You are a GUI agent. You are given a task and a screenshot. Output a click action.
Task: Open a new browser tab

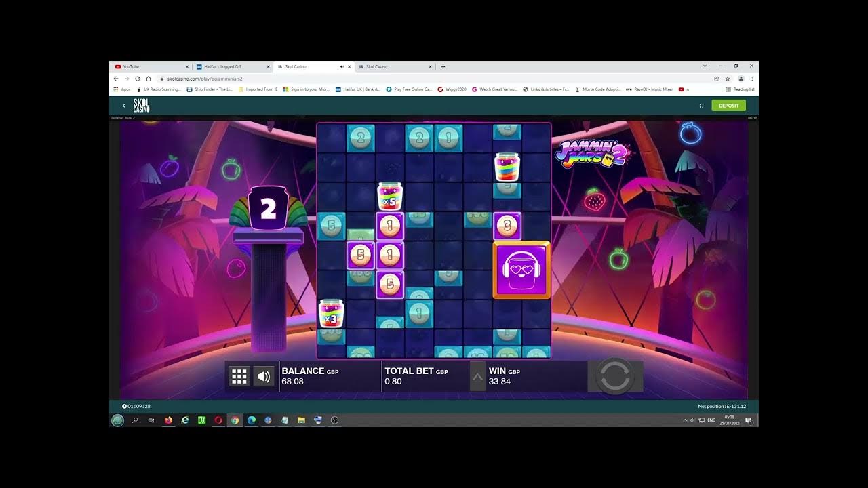[x=443, y=66]
